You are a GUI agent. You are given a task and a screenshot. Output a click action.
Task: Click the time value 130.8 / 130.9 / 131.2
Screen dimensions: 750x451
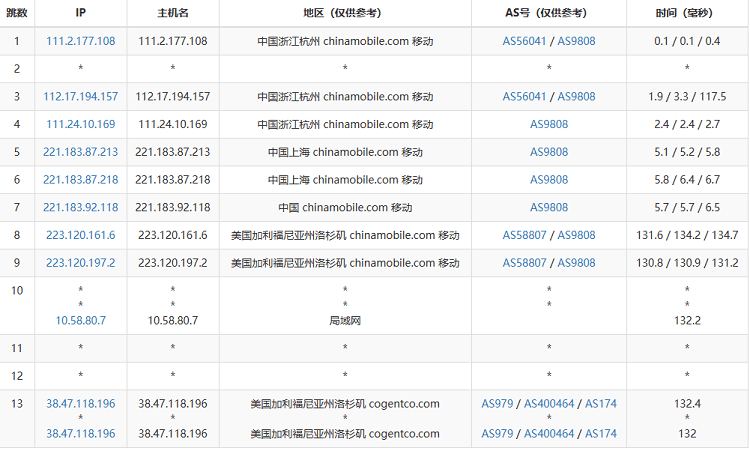pos(687,263)
